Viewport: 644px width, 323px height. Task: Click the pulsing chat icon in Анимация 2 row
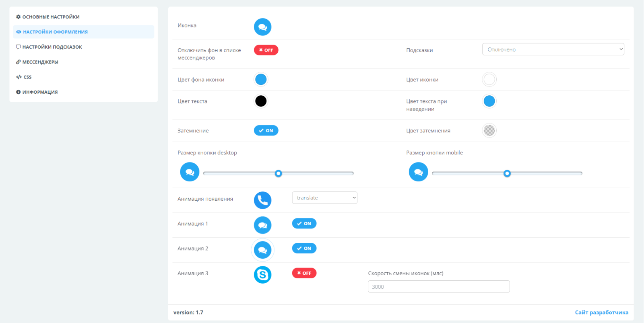262,250
